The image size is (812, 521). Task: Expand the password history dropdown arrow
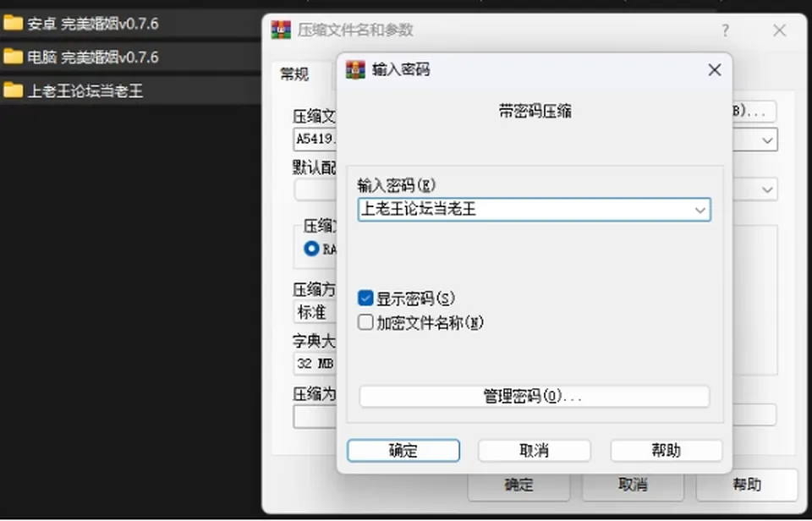[700, 211]
